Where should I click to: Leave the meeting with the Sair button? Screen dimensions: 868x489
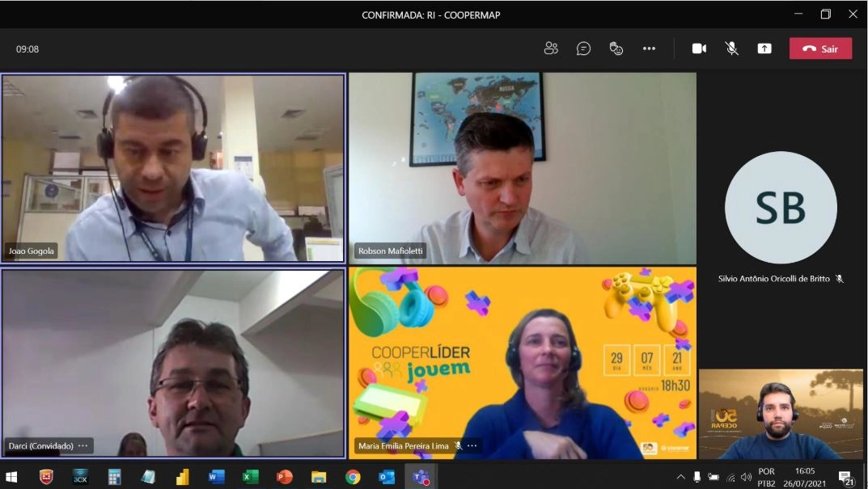pos(820,48)
